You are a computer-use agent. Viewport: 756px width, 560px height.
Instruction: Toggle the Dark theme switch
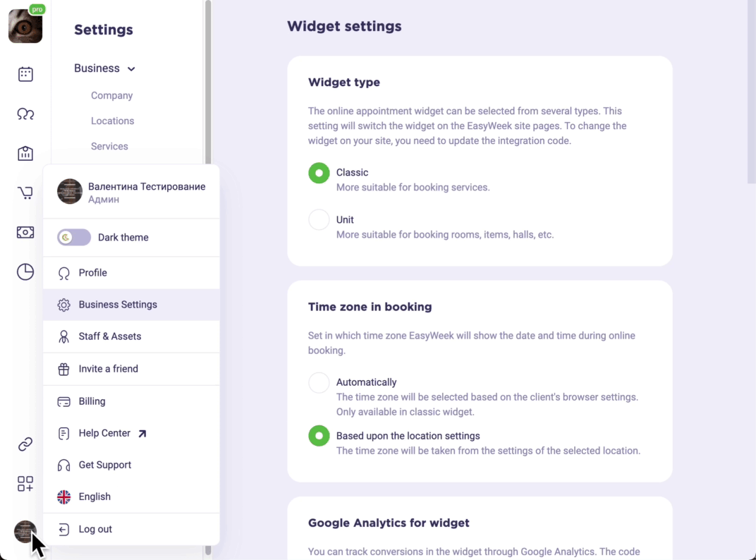(x=74, y=238)
